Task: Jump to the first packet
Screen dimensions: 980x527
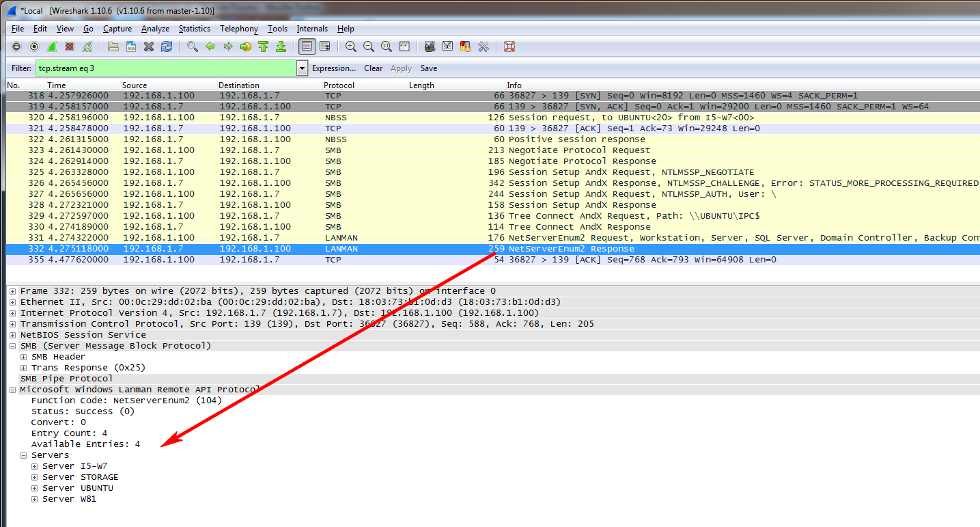Action: point(264,46)
